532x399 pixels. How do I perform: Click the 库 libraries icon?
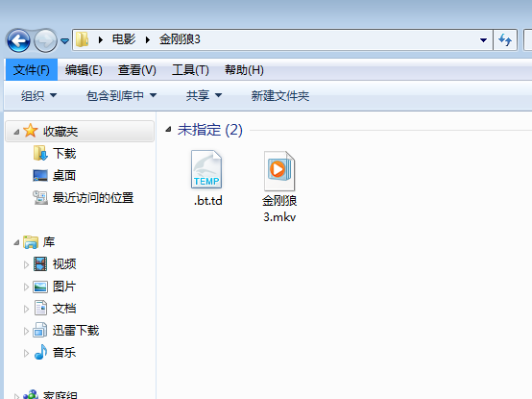31,242
